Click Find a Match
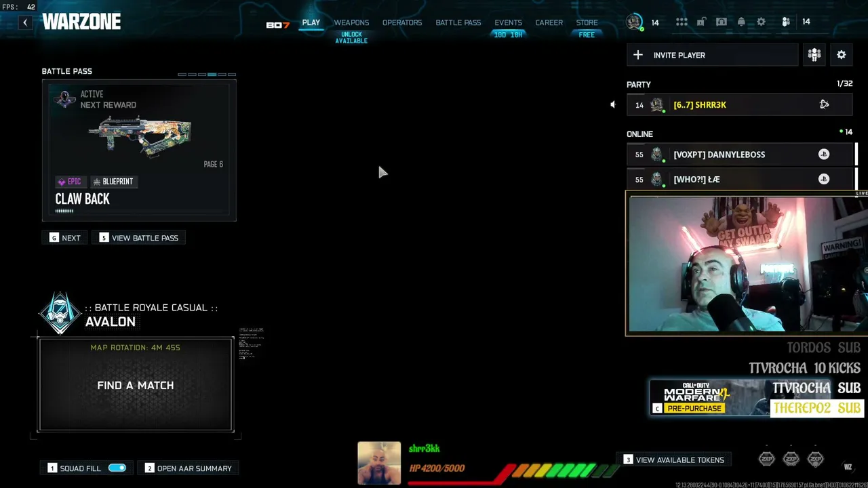Viewport: 868px width, 488px height. (x=136, y=384)
